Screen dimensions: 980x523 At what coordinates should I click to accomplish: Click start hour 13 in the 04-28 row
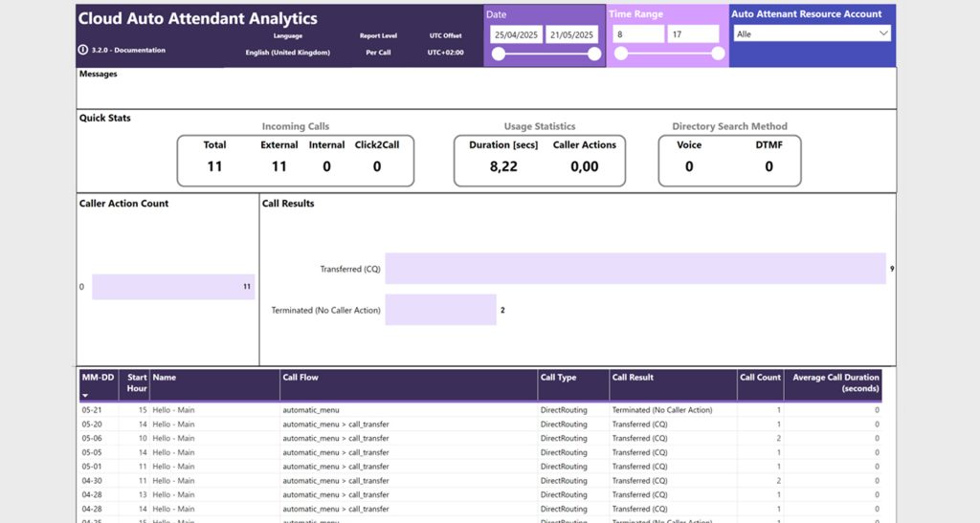point(143,494)
